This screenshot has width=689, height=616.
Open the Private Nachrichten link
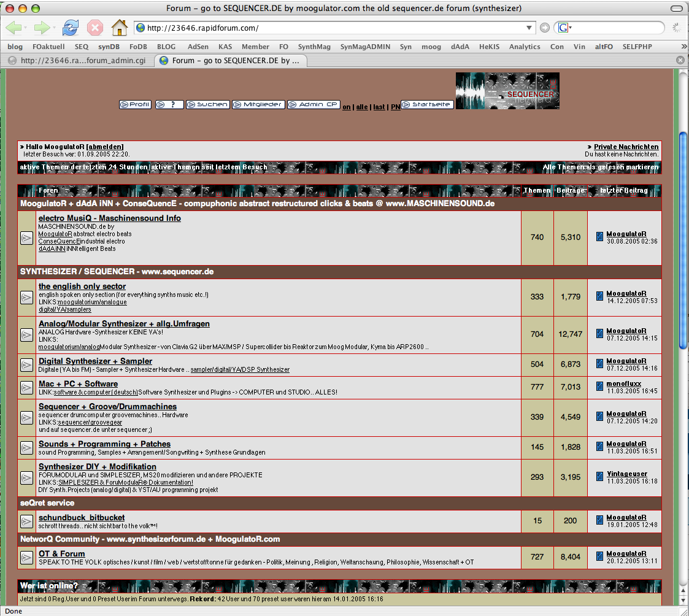tap(626, 147)
